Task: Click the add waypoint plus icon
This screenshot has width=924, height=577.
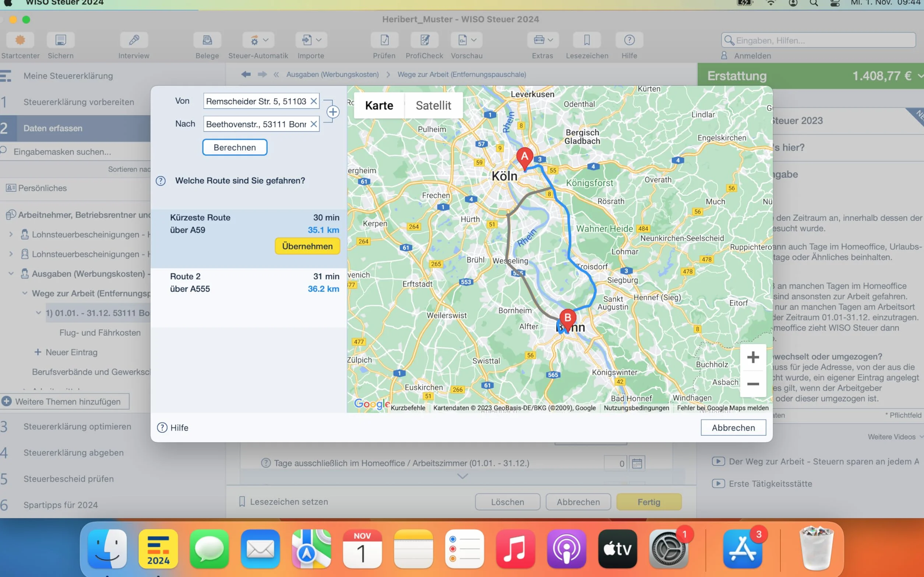Action: point(333,112)
